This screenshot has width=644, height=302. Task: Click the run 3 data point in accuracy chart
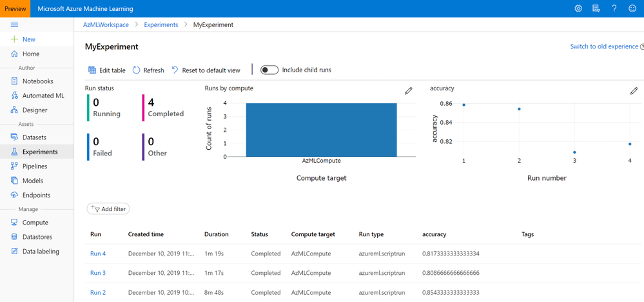[574, 152]
